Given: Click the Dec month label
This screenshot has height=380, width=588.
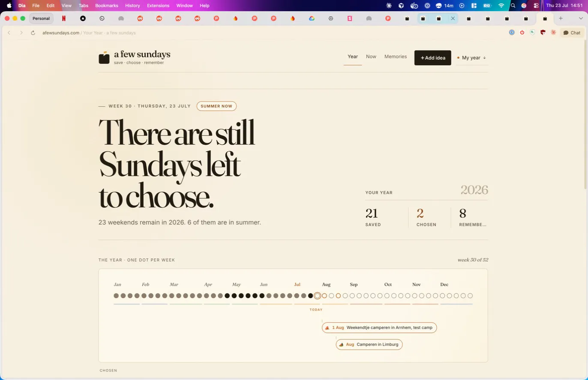Looking at the screenshot, I should (444, 284).
